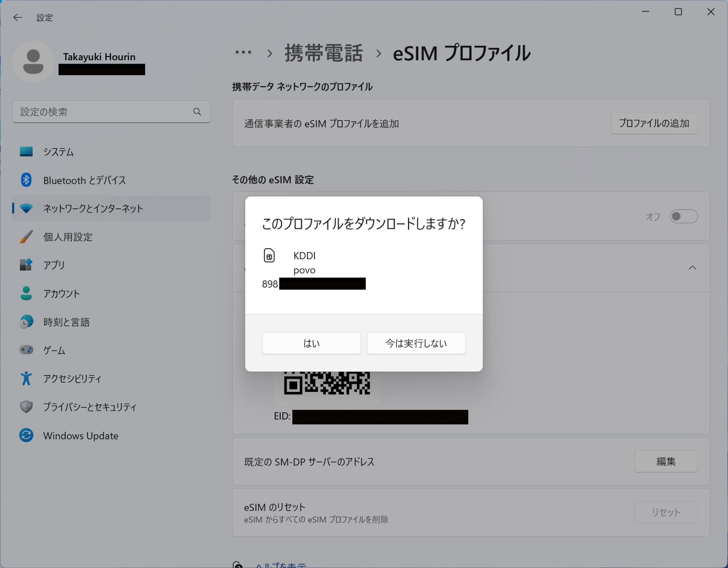
Task: Open プライバシーとセキュリティ with the shield icon
Action: 89,407
